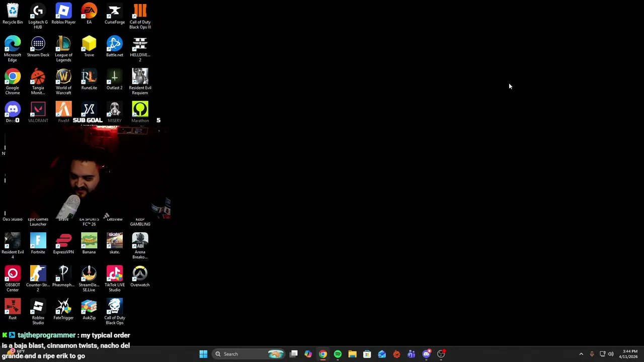Select the Discord desktop shortcut
Screen dimensions: 644x362
pyautogui.click(x=13, y=112)
